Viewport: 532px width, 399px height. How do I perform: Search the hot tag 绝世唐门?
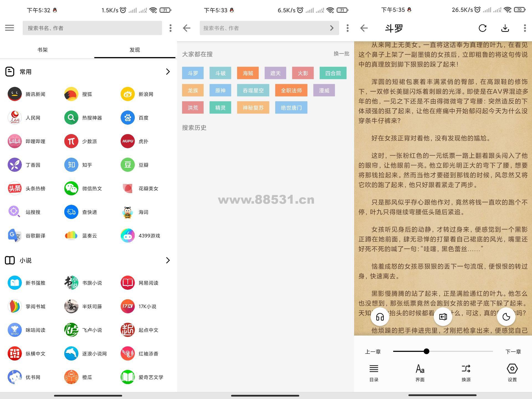291,108
